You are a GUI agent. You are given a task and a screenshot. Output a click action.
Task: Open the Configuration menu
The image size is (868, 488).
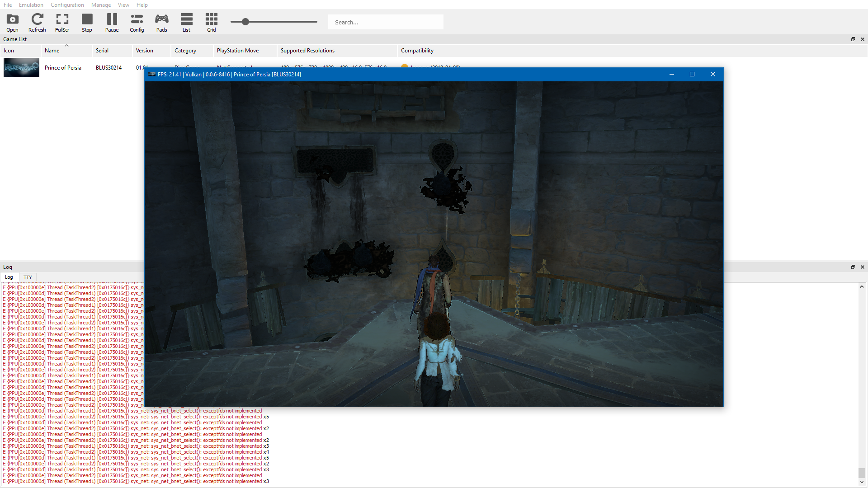coord(67,5)
